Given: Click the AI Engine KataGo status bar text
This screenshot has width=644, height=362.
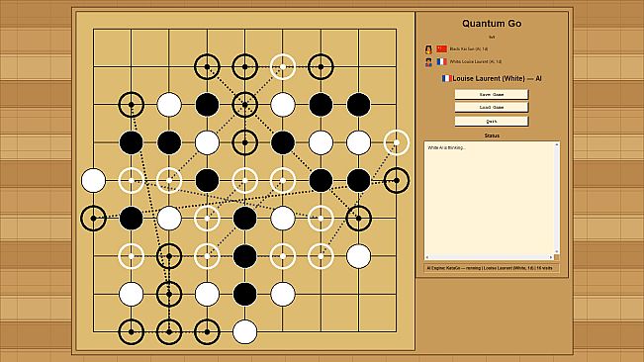Looking at the screenshot, I should point(489,268).
